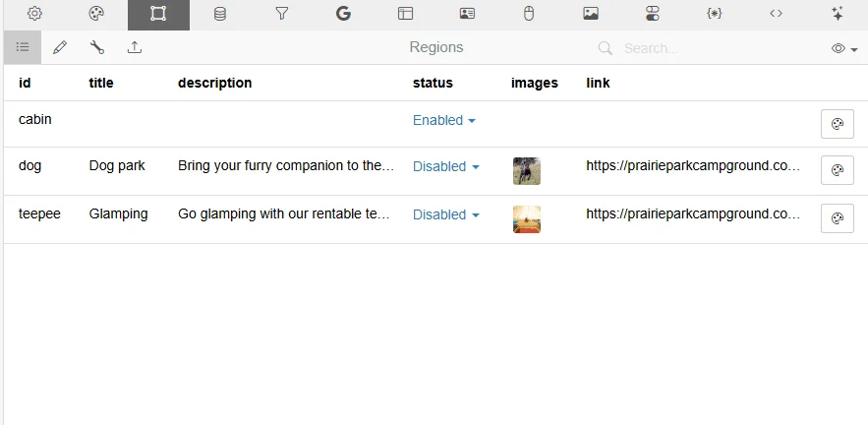Select the active Regions tab icon
Screen dimensions: 868x425
coord(158,14)
